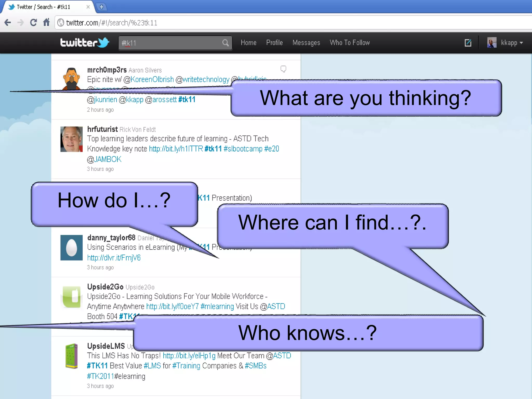The image size is (532, 399).
Task: Expand the kkapp account dropdown
Action: [x=511, y=43]
